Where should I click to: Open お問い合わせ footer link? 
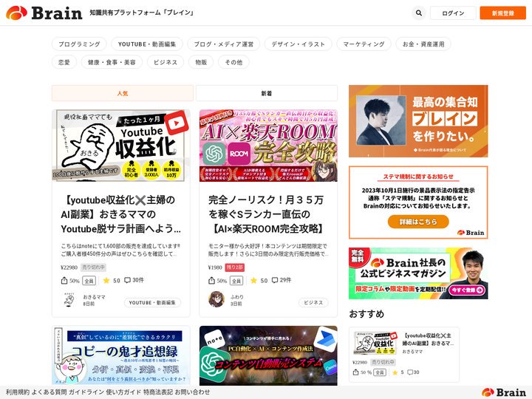coord(192,392)
